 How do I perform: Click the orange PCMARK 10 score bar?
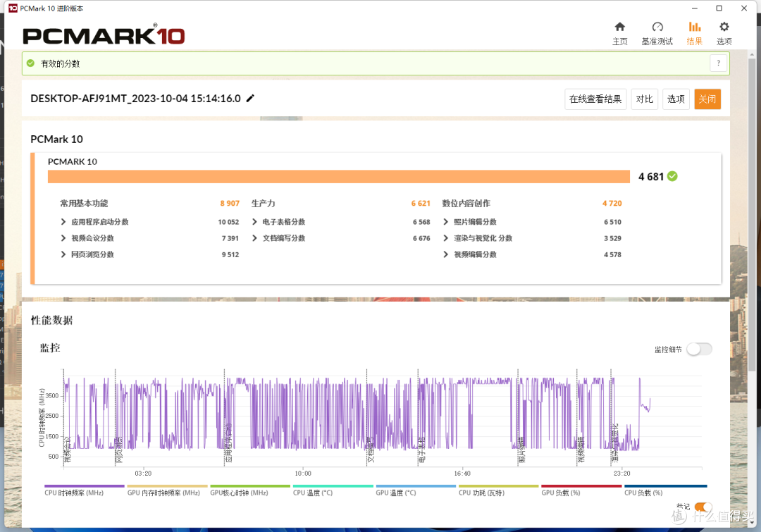click(x=339, y=176)
